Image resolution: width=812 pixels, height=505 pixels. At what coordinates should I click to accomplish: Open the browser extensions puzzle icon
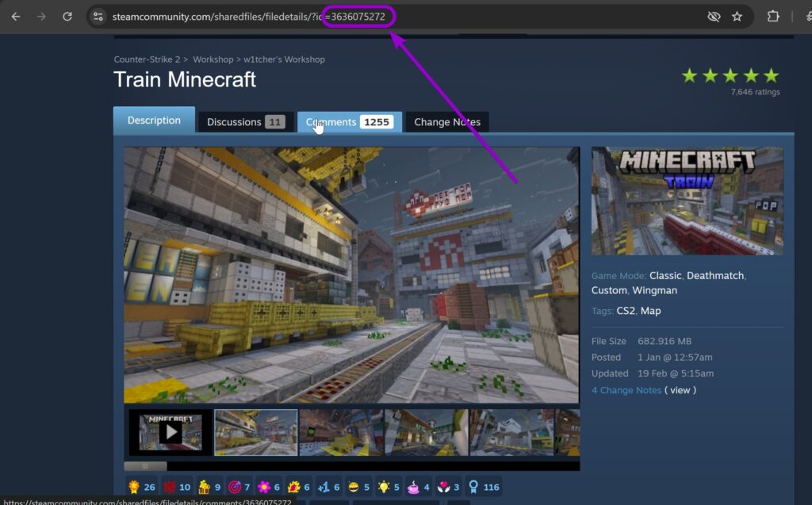point(773,17)
